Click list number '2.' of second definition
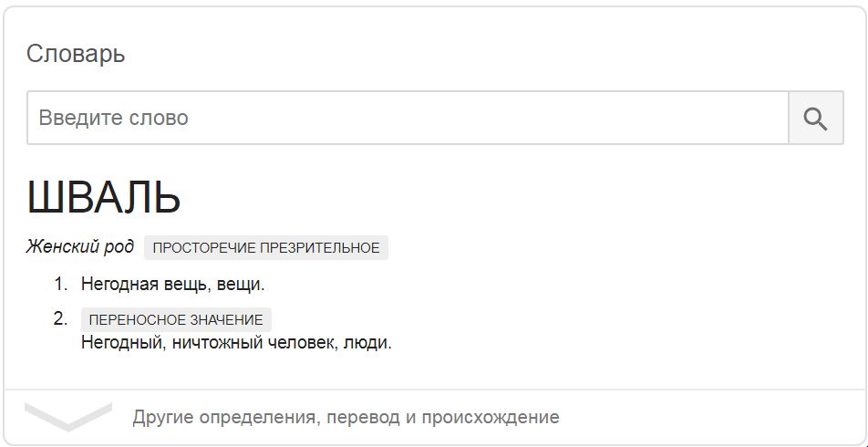Viewport: 868px width, 447px height. (60, 319)
